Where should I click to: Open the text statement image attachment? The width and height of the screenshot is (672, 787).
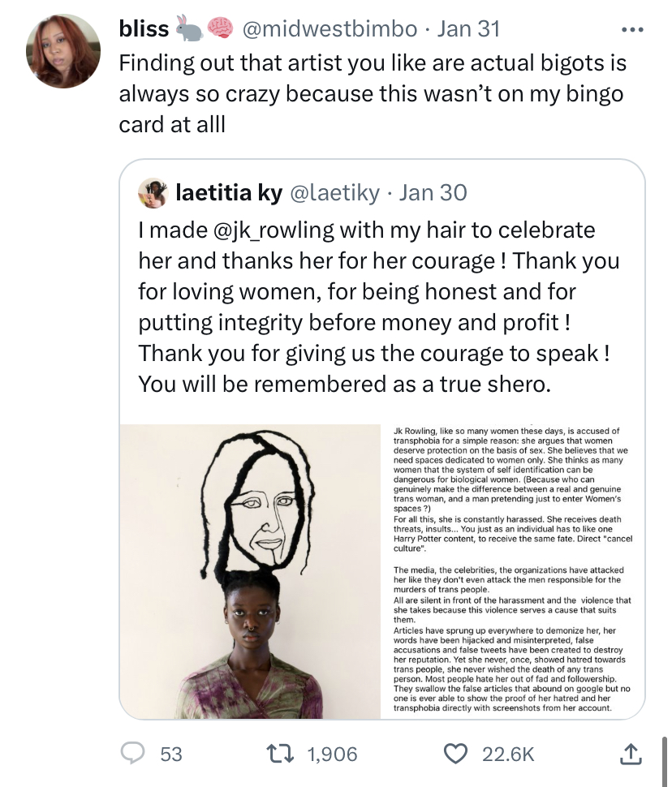pos(513,572)
